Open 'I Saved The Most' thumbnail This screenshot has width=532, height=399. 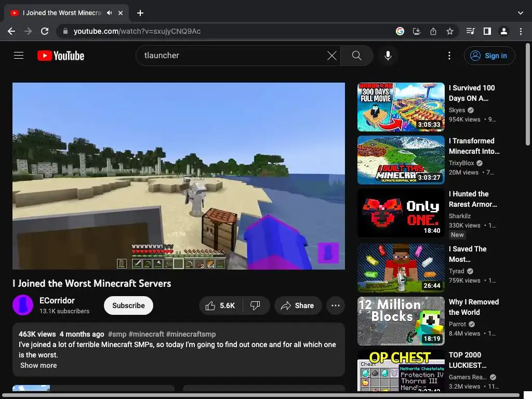[401, 268]
